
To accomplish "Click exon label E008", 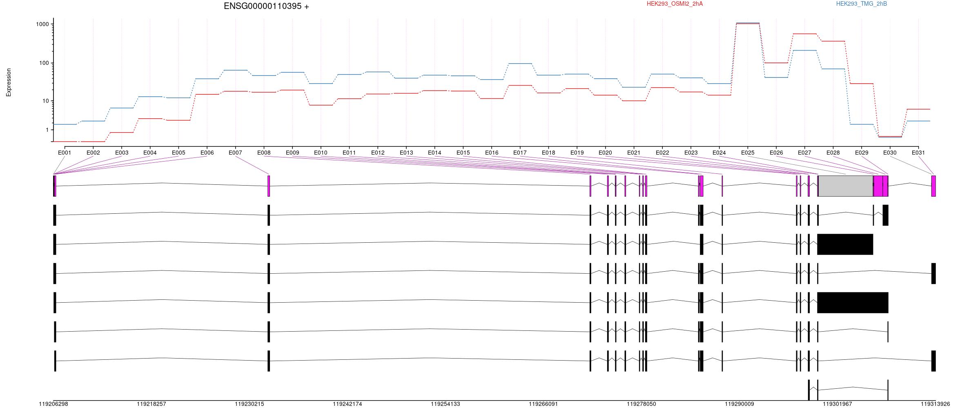I will 264,153.
